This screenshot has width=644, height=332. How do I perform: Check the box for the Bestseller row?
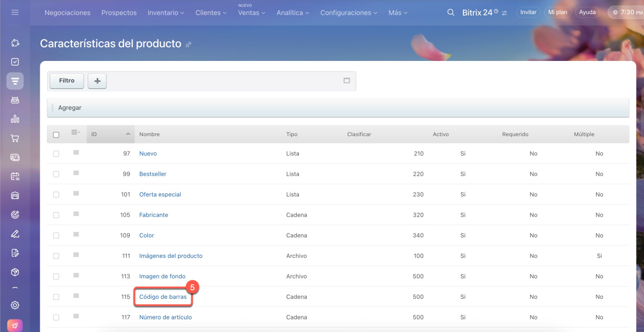[x=56, y=174]
